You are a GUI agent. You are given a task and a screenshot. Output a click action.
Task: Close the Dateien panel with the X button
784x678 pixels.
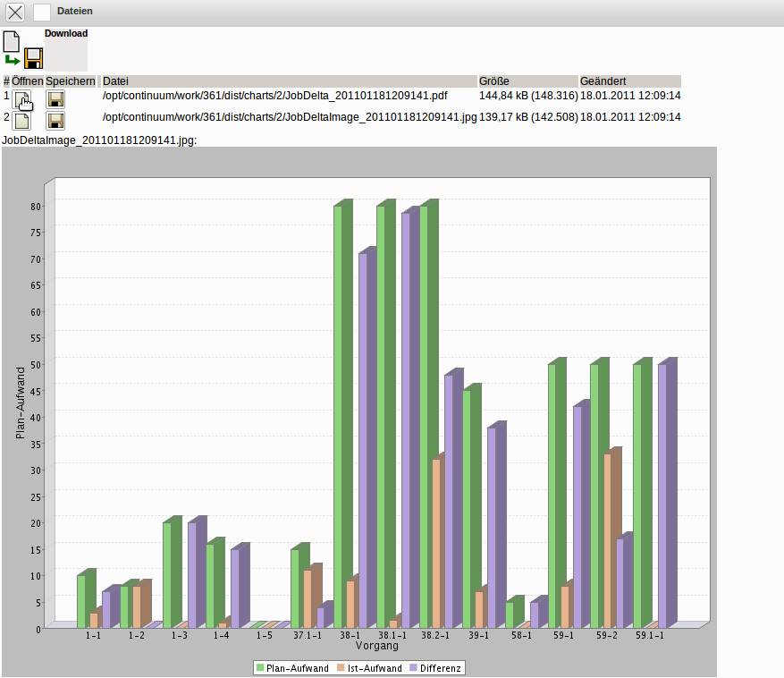(x=16, y=12)
